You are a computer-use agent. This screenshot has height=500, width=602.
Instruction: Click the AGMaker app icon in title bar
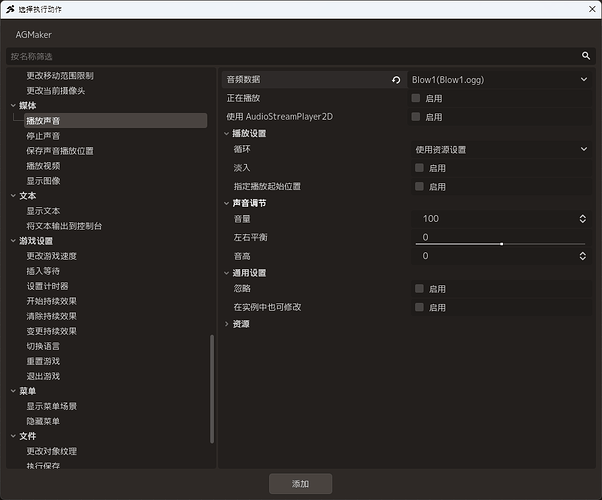pyautogui.click(x=10, y=9)
